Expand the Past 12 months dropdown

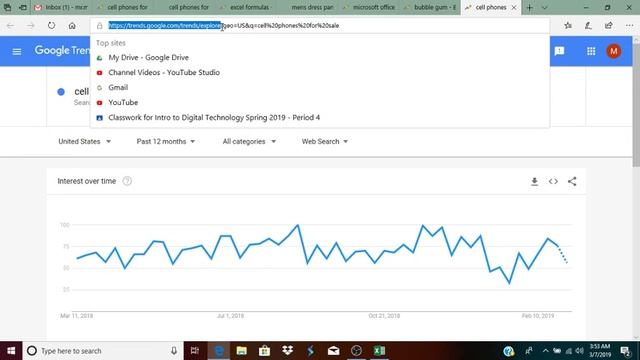click(x=166, y=141)
